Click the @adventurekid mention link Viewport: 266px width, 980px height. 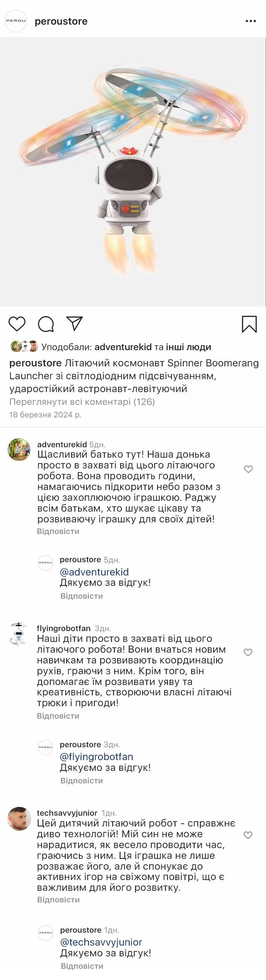(x=94, y=572)
